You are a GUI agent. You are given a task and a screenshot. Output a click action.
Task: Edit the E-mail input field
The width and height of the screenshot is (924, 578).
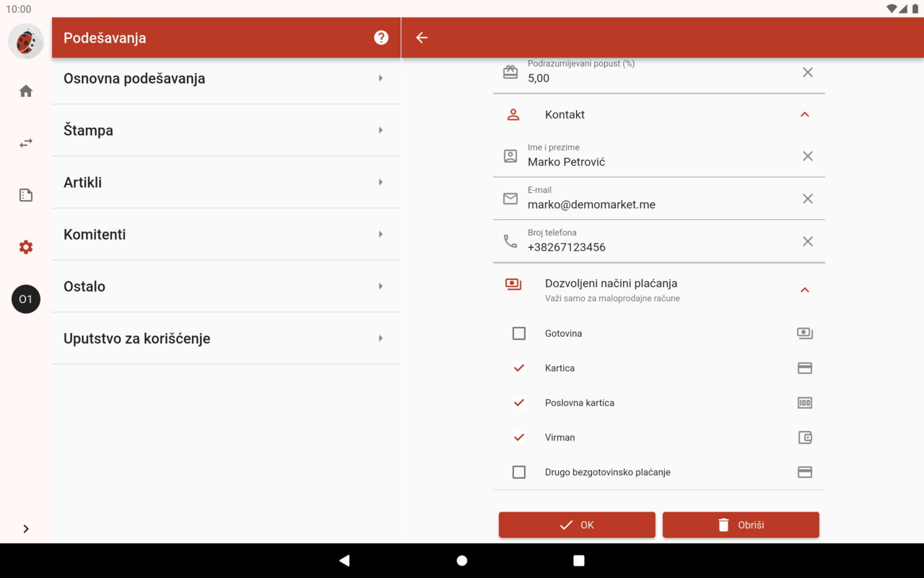[658, 199]
